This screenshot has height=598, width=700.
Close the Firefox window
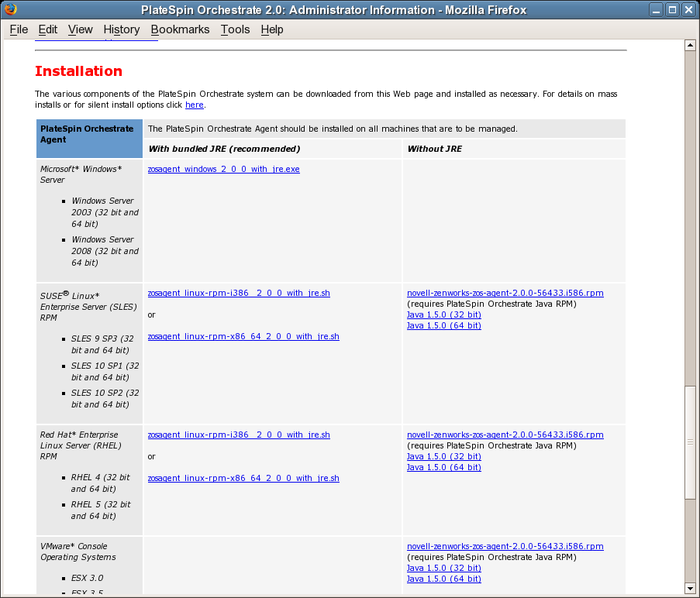689,10
